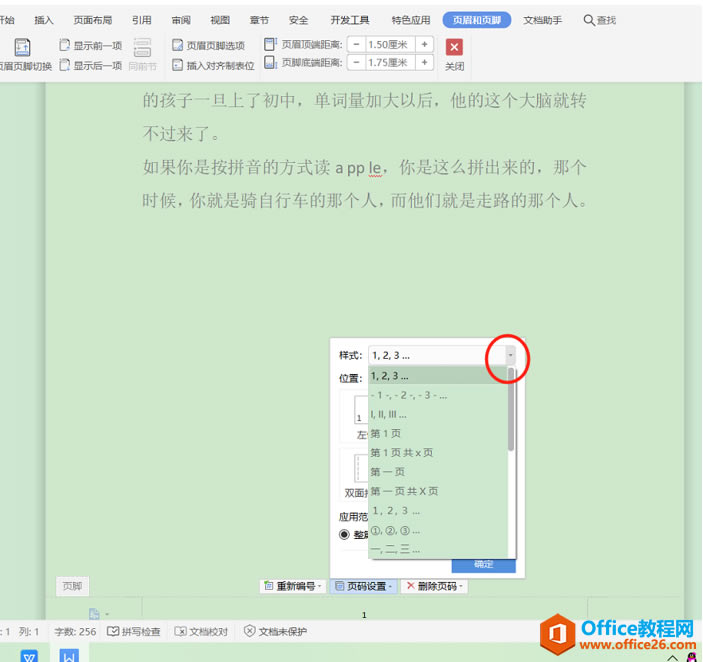Viewport: 703px width, 662px height.
Task: Click 字数: 256 in status bar
Action: pos(75,632)
